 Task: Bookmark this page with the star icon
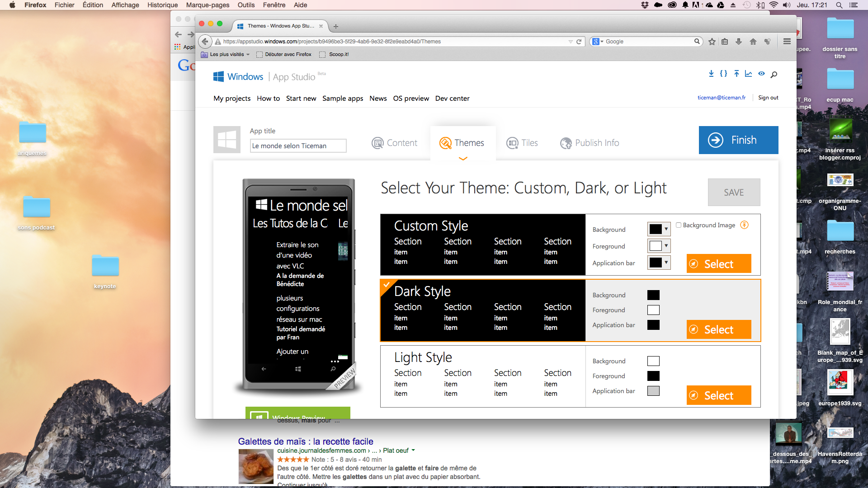click(x=712, y=42)
